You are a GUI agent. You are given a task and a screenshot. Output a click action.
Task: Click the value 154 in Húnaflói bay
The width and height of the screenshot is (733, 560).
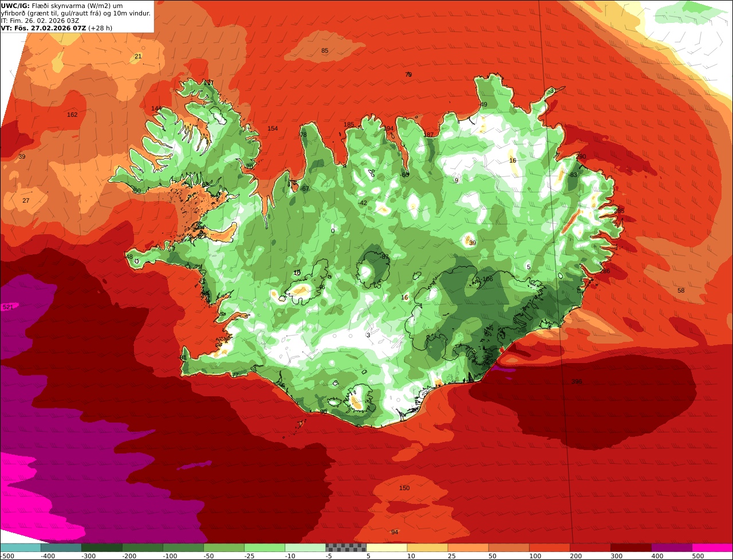coord(273,128)
